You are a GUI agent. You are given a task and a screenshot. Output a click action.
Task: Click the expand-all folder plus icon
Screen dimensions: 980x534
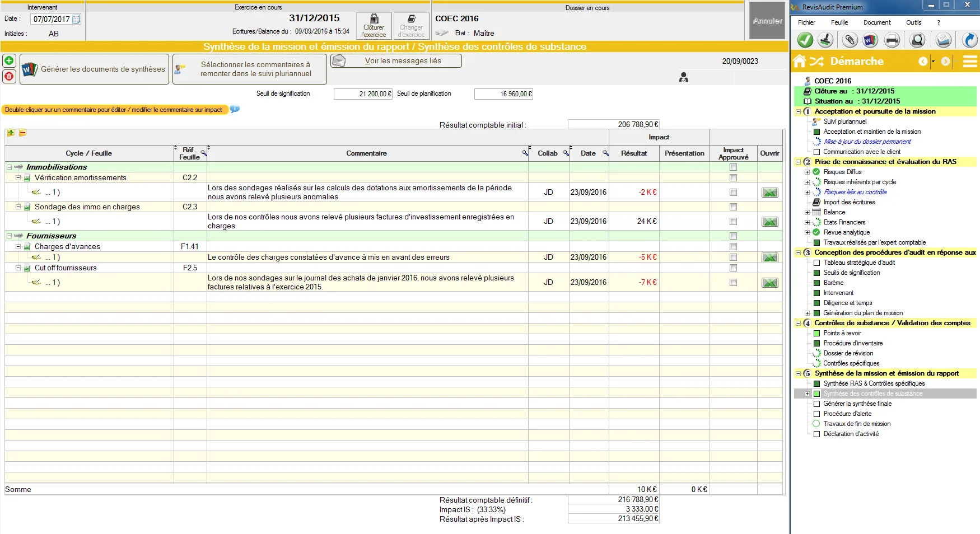tap(11, 133)
